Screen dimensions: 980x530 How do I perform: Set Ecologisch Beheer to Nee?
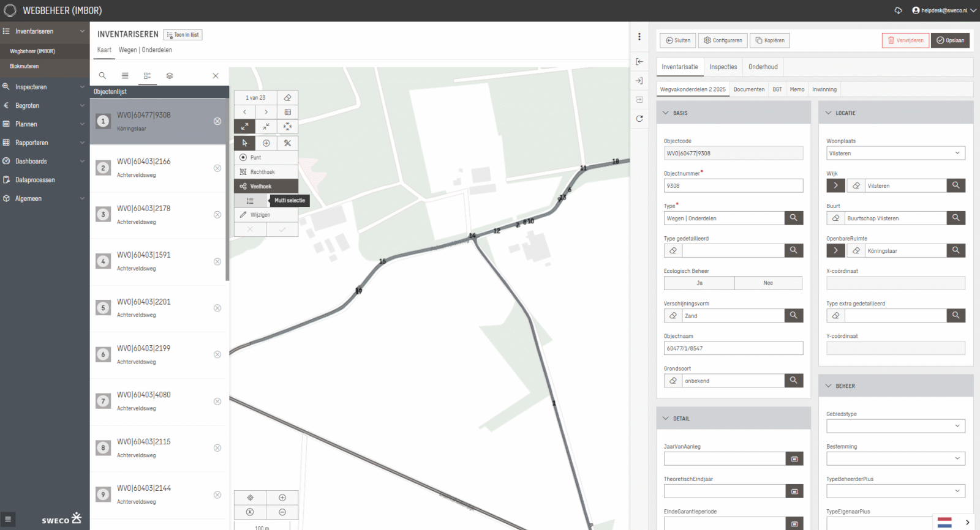[x=768, y=283]
